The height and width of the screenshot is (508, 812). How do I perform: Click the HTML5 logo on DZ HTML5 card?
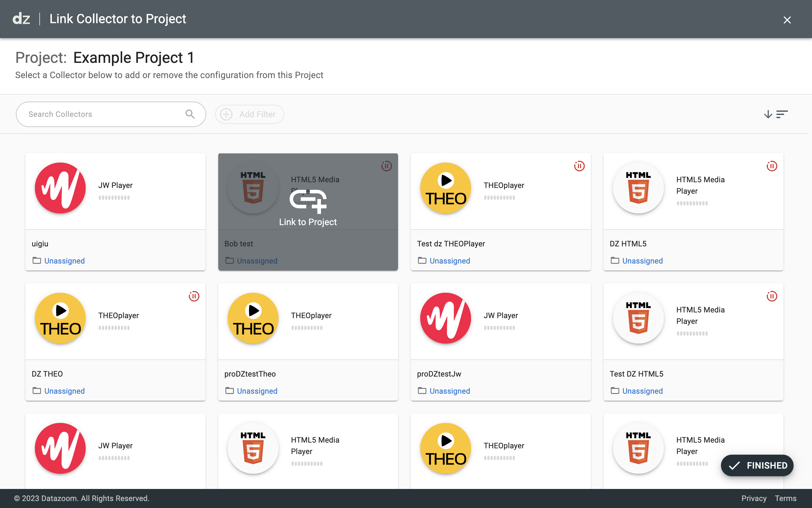pyautogui.click(x=638, y=188)
